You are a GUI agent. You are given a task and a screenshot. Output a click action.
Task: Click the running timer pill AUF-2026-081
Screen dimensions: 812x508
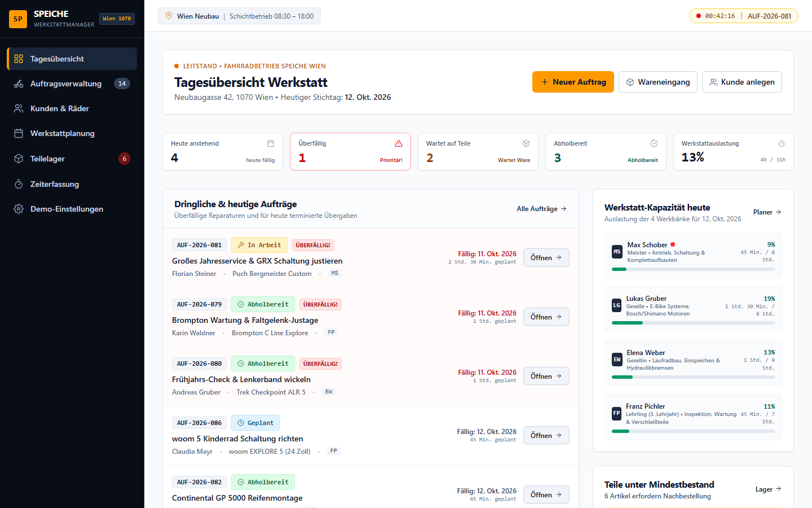click(x=744, y=16)
